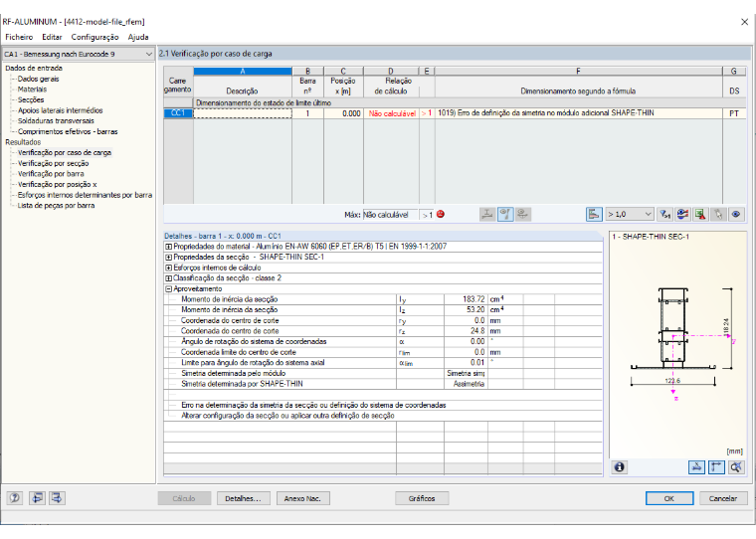The image size is (756, 539).
Task: Click the disabled Cálculo button
Action: [x=184, y=498]
